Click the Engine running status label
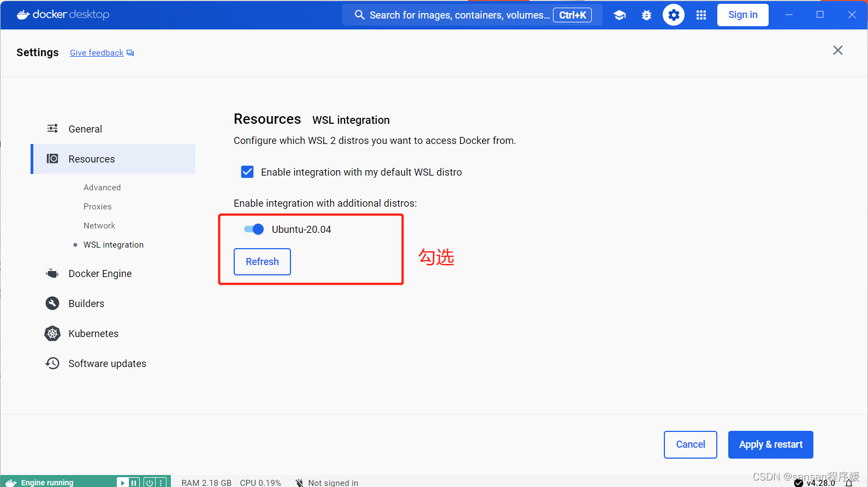 click(47, 483)
